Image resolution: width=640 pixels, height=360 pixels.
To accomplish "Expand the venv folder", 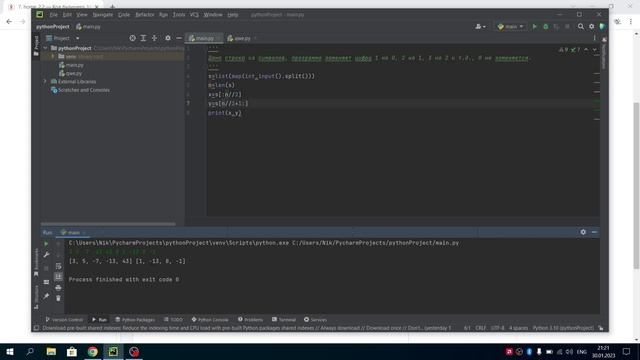I will click(53, 56).
